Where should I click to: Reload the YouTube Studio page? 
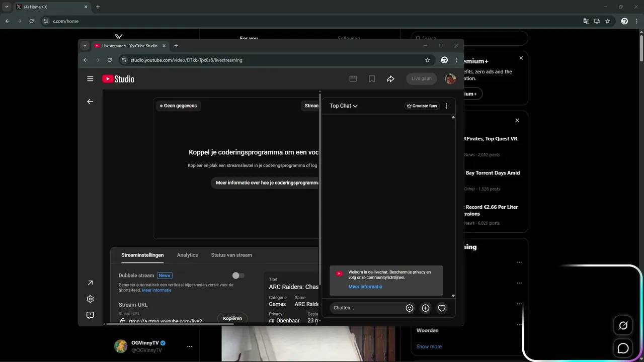110,60
